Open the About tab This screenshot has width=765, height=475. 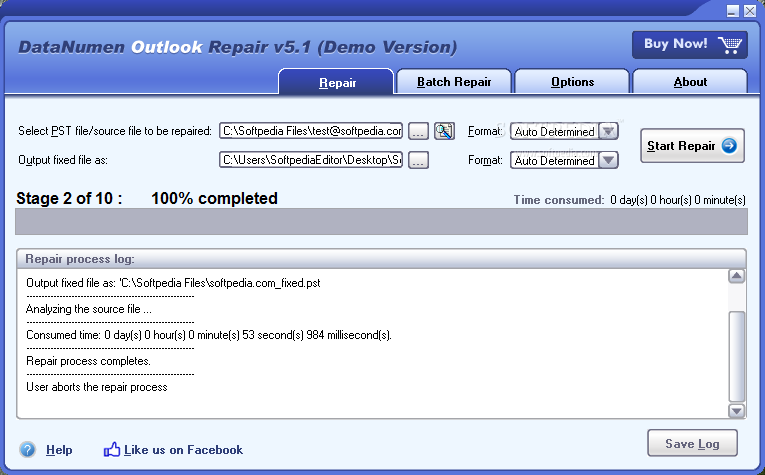tap(690, 81)
